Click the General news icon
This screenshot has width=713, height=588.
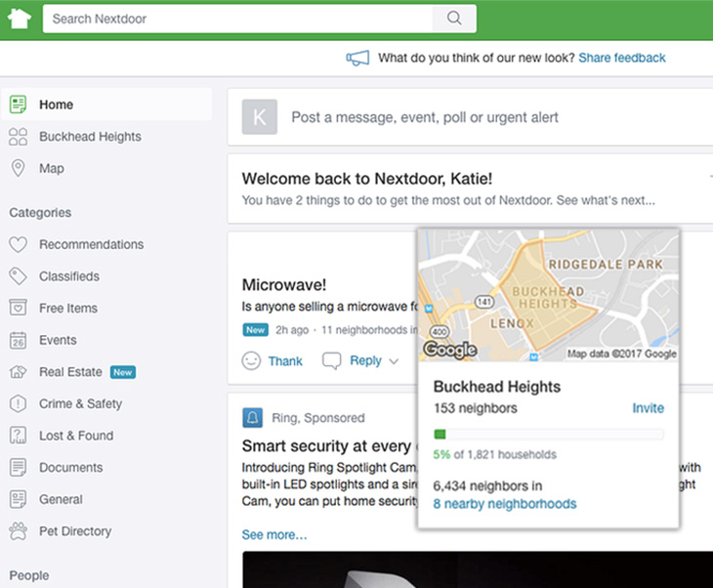[19, 499]
